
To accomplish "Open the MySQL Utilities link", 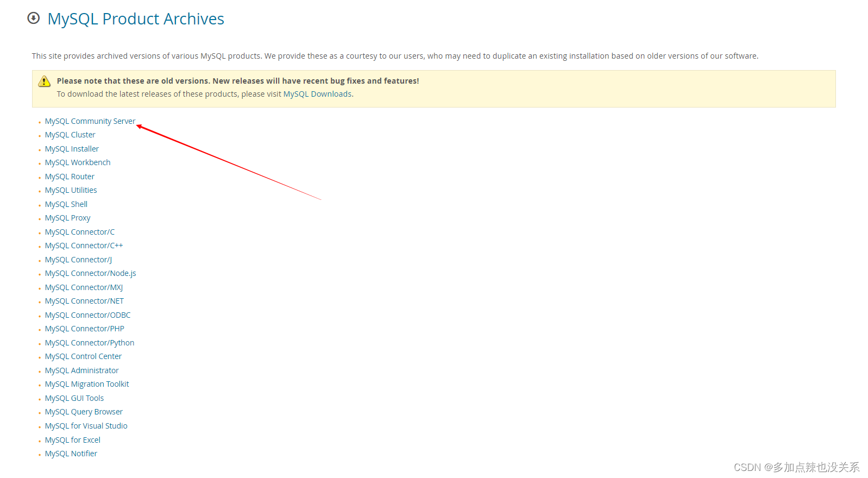I will (71, 190).
